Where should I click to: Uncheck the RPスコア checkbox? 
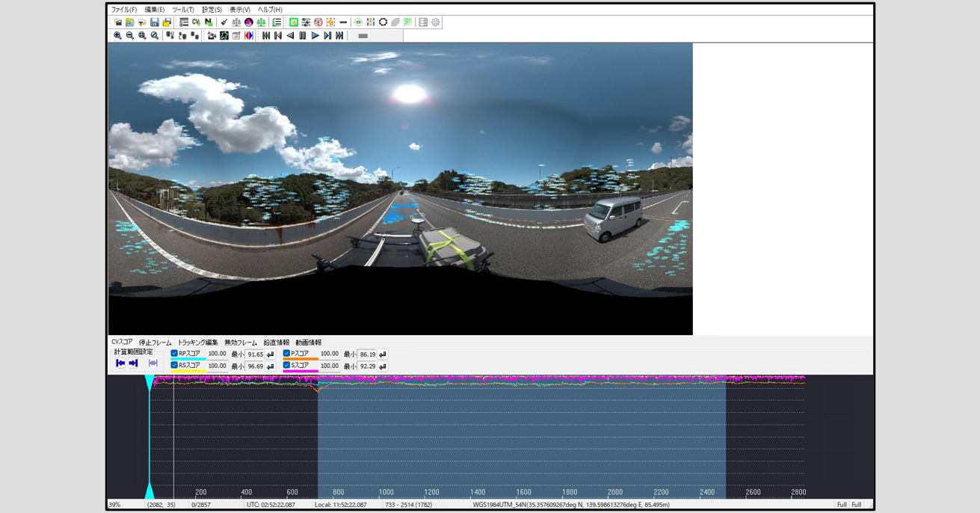pyautogui.click(x=174, y=354)
